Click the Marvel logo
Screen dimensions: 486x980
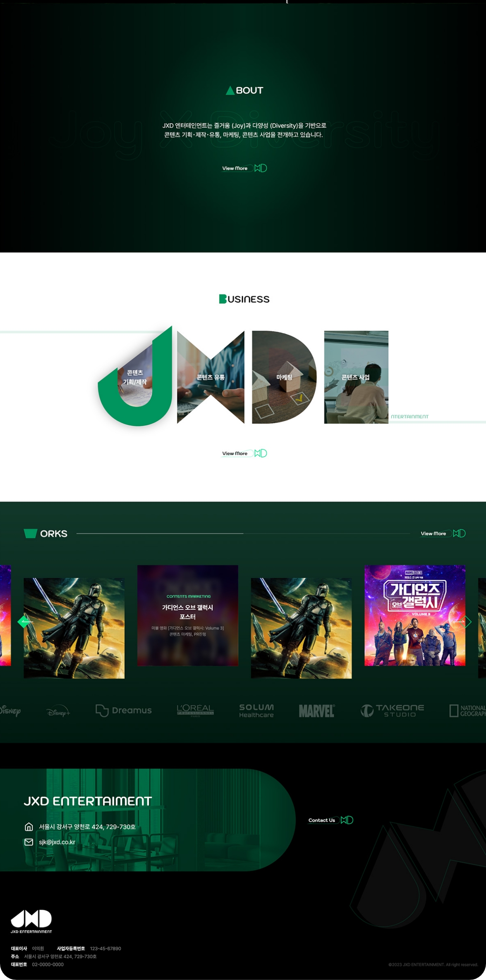click(x=317, y=711)
